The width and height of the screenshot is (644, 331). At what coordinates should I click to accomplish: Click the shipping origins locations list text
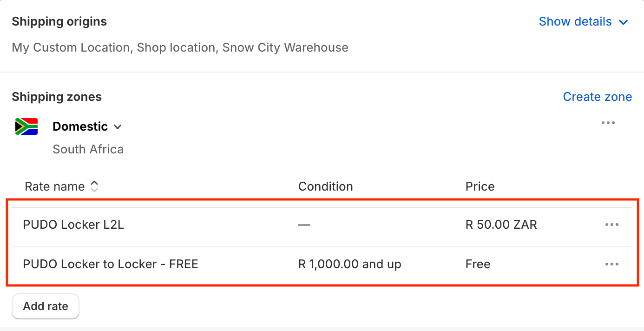(180, 47)
